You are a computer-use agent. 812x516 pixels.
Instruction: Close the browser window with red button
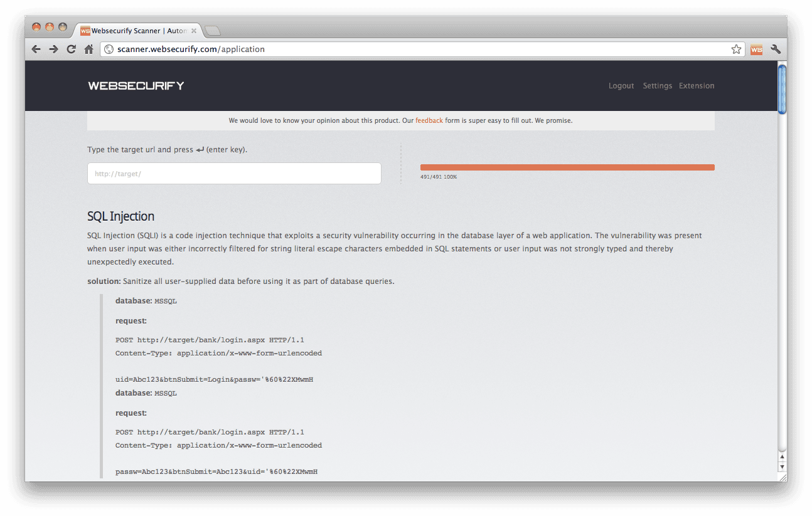pyautogui.click(x=36, y=27)
